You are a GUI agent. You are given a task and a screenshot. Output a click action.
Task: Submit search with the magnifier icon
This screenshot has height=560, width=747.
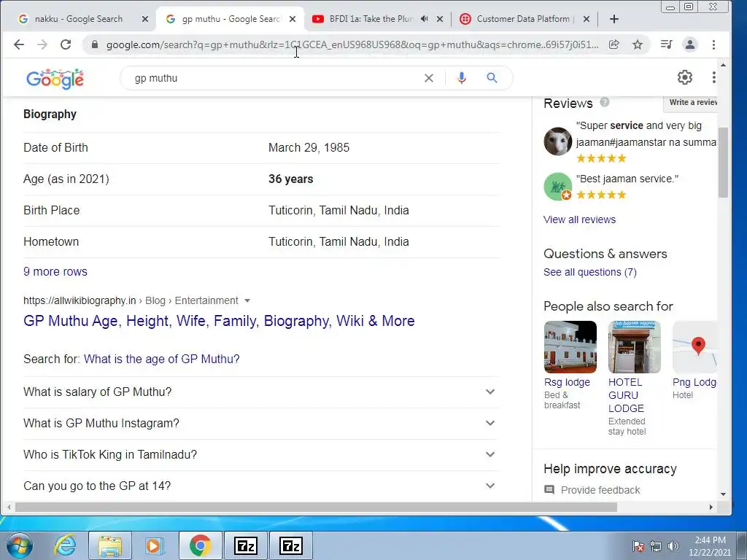492,78
